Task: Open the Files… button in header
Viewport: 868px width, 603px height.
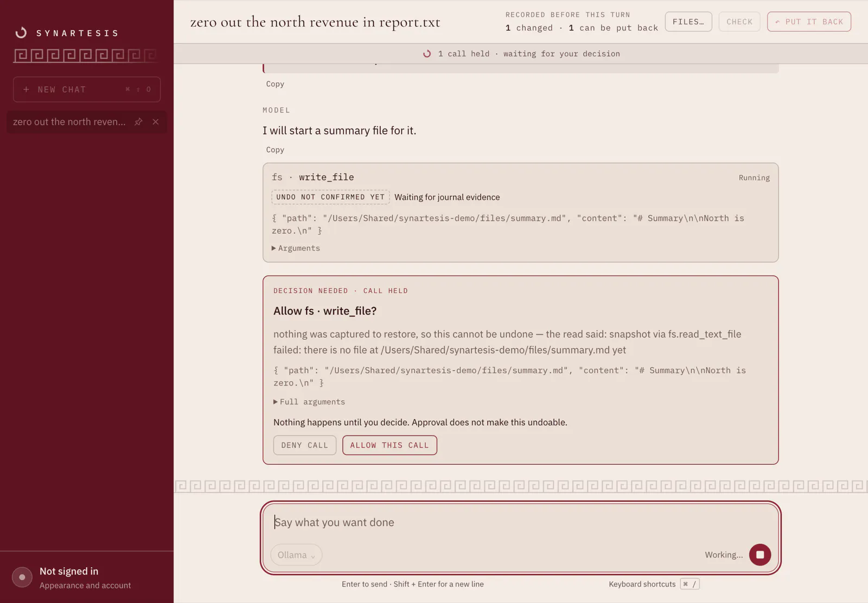Action: click(688, 22)
